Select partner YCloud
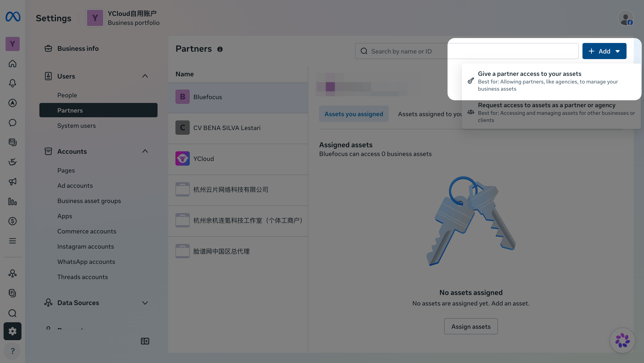Screen dimensions: 644x363 (238, 158)
